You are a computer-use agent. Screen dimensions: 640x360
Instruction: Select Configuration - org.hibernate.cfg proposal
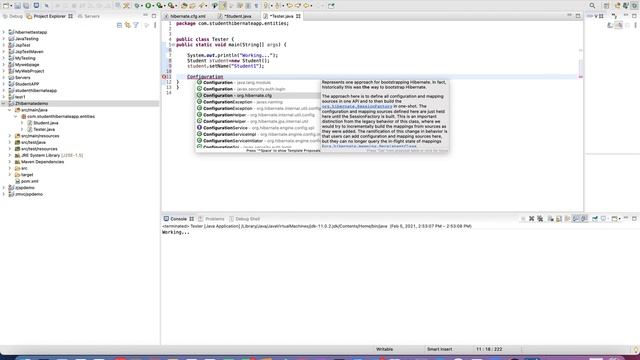click(258, 96)
